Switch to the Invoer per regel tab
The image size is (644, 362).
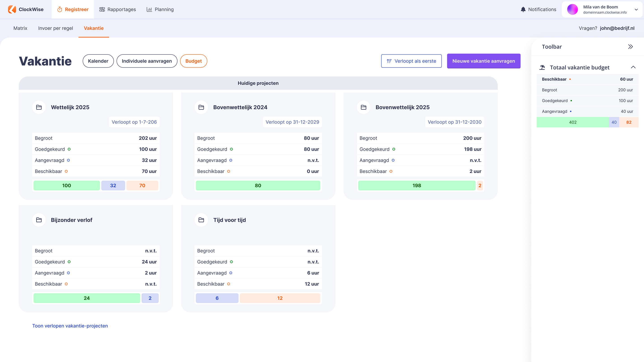pyautogui.click(x=55, y=28)
